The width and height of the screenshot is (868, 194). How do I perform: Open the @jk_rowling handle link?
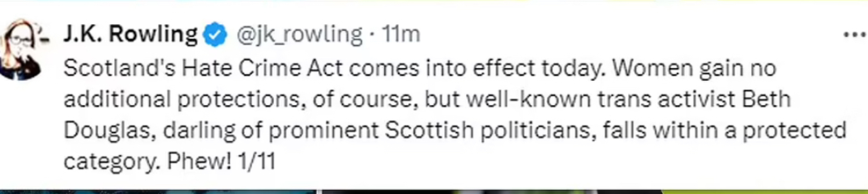click(300, 35)
